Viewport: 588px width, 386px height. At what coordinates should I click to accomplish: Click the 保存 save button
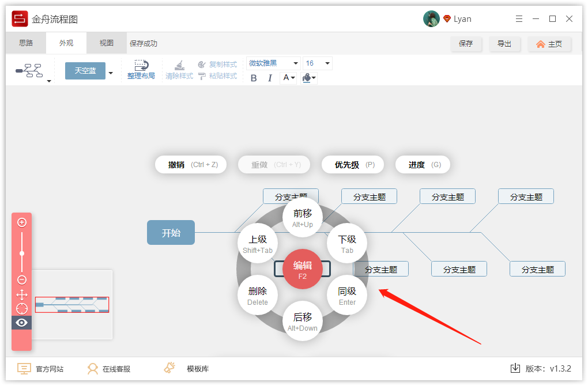(x=466, y=44)
